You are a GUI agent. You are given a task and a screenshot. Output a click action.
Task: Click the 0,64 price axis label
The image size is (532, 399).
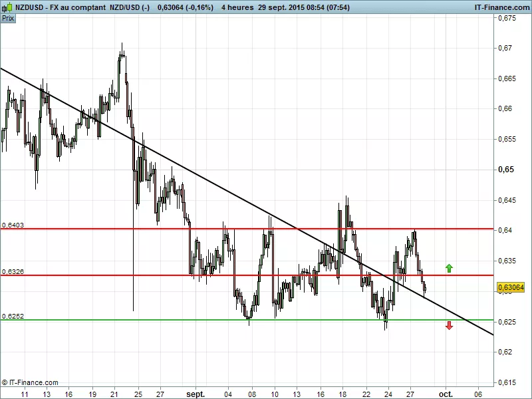click(x=505, y=230)
